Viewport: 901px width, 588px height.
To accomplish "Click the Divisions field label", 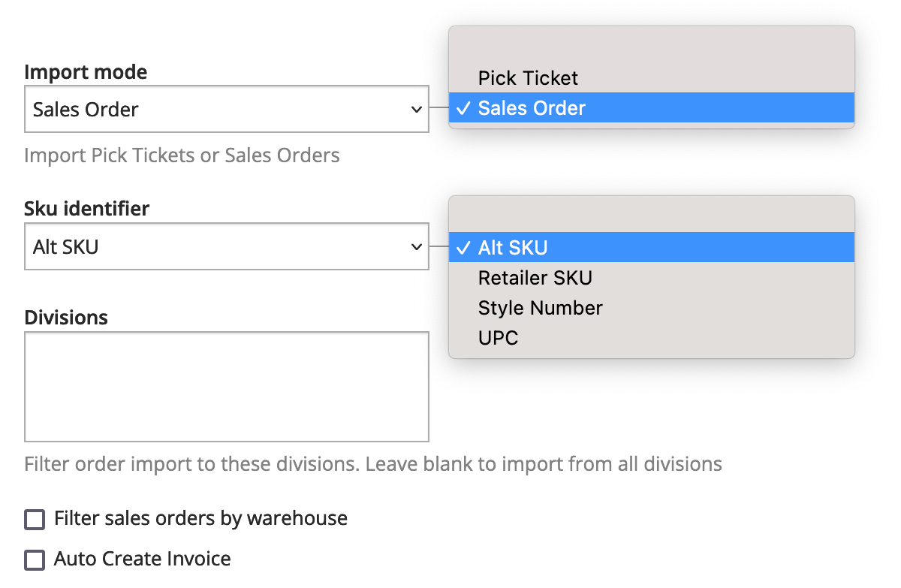I will (66, 318).
